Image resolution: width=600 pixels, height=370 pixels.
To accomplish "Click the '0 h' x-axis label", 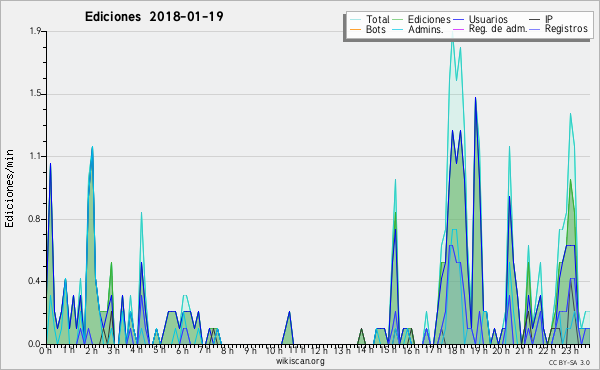I will pyautogui.click(x=46, y=351).
